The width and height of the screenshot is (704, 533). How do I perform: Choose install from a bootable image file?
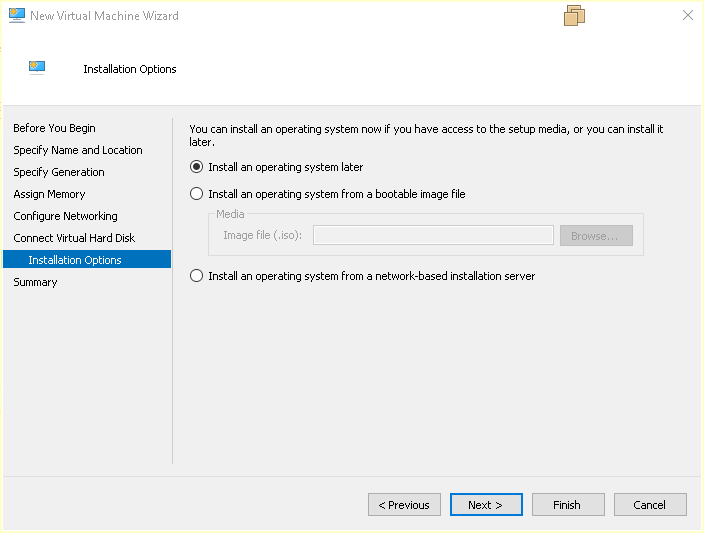(x=197, y=194)
